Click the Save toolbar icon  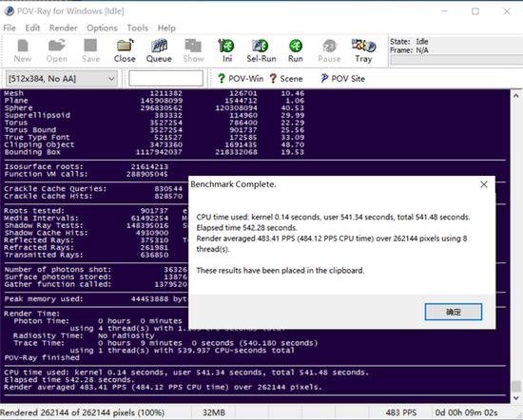pos(90,50)
